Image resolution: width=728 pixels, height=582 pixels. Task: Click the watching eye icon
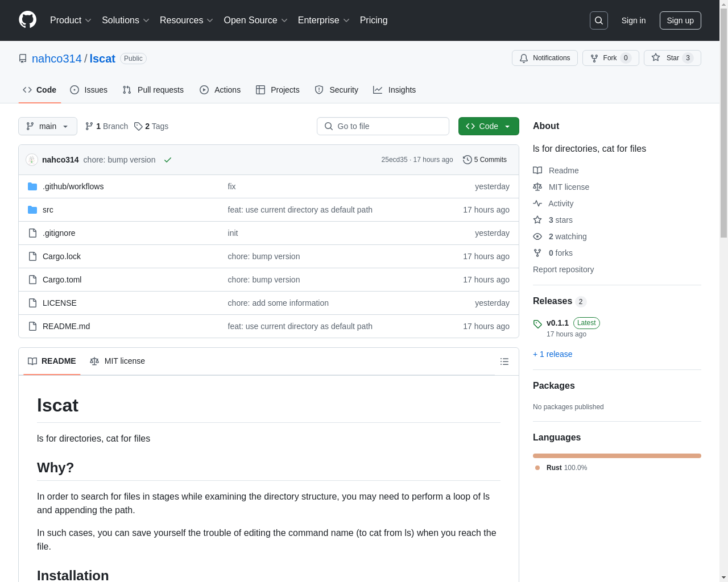pyautogui.click(x=537, y=236)
